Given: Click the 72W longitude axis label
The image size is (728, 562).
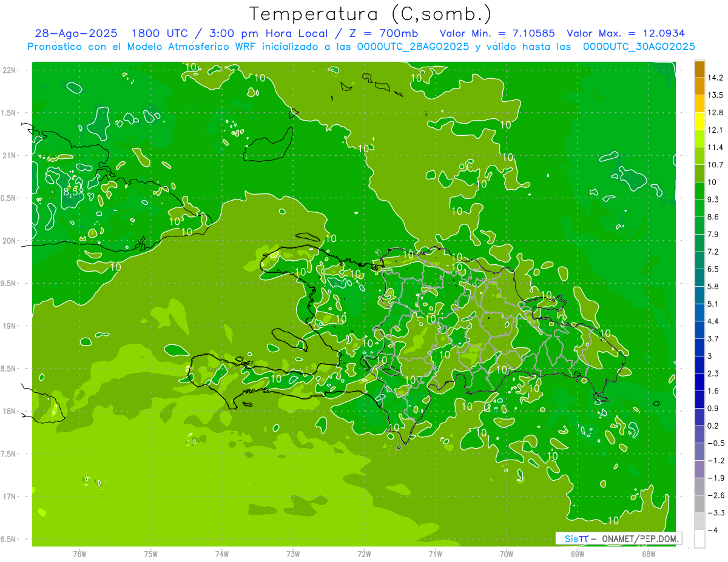Looking at the screenshot, I should tap(364, 554).
